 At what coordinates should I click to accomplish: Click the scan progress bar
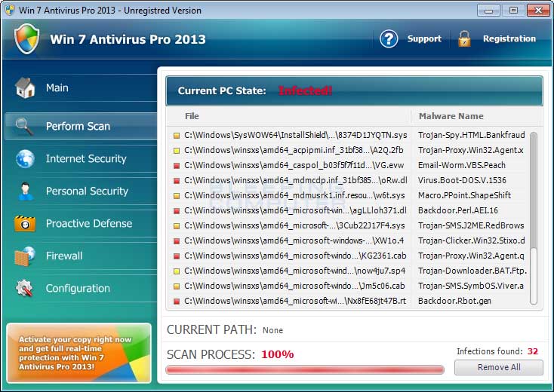tap(305, 370)
